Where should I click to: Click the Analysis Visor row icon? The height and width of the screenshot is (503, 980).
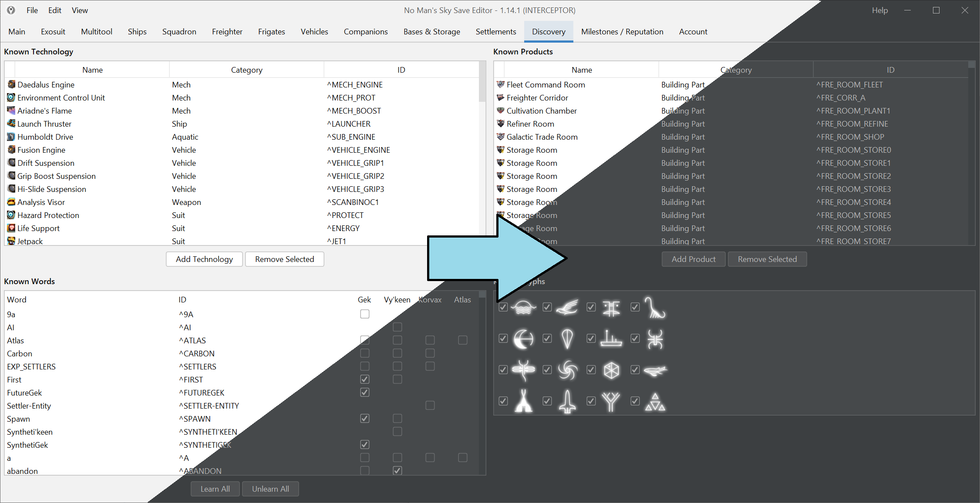11,202
